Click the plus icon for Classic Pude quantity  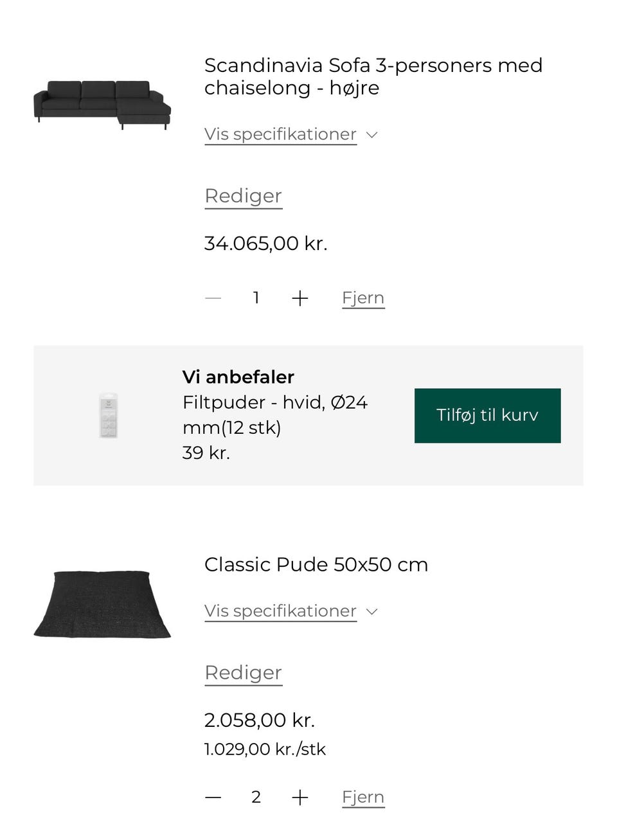click(x=300, y=797)
